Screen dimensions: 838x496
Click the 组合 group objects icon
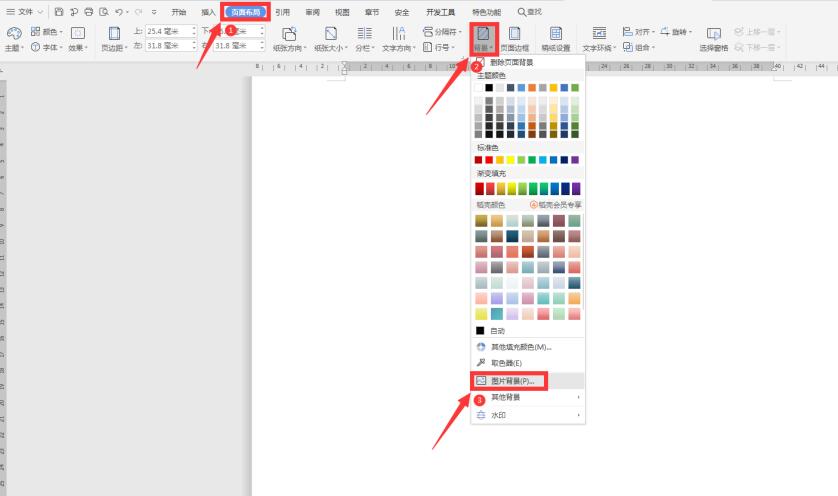pos(628,47)
